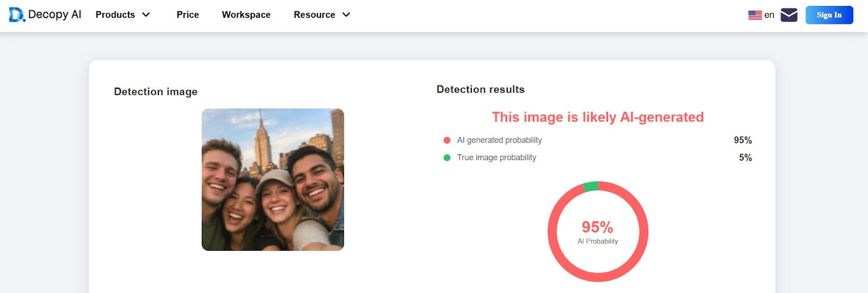
Task: Open the Workspace menu item
Action: (x=246, y=15)
